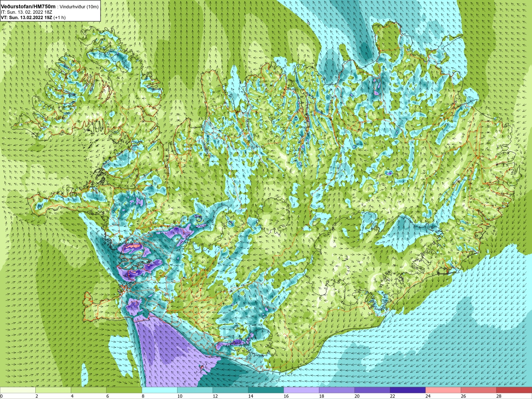
Task: Click the legend tick label '28'
Action: coord(499,396)
